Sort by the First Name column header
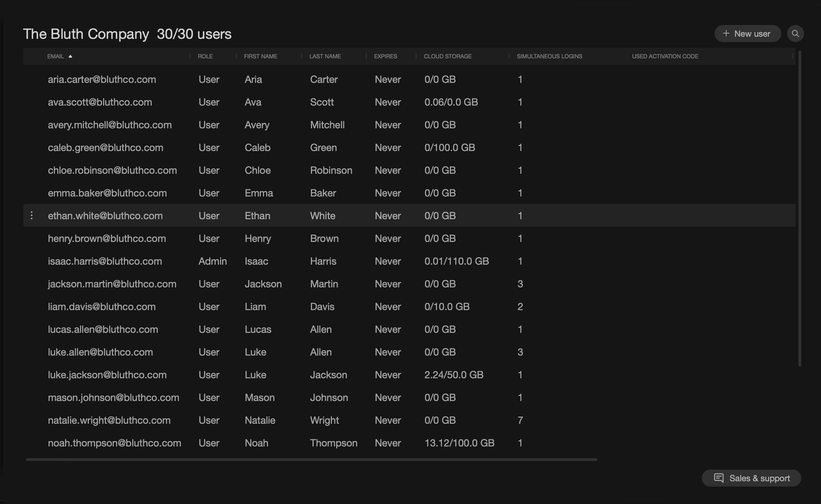Screen dimensions: 821x504 point(260,56)
